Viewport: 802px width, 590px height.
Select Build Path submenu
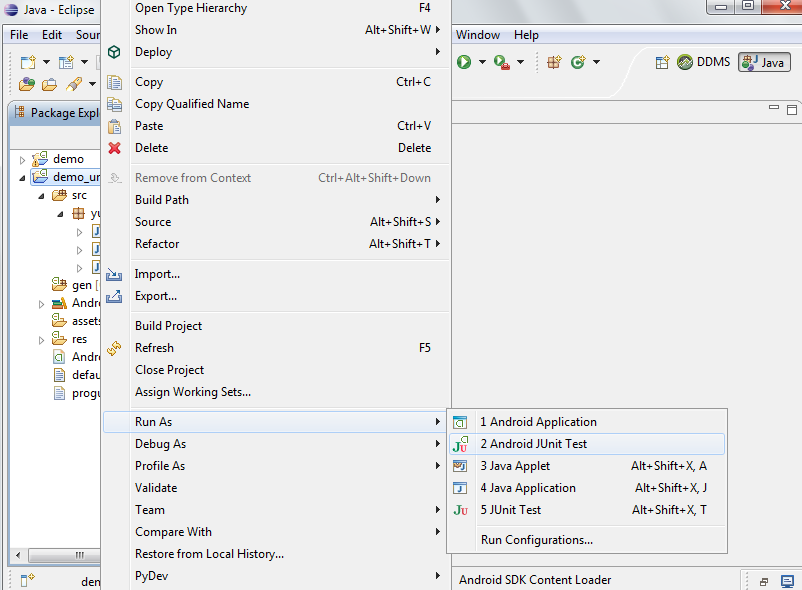tap(277, 200)
